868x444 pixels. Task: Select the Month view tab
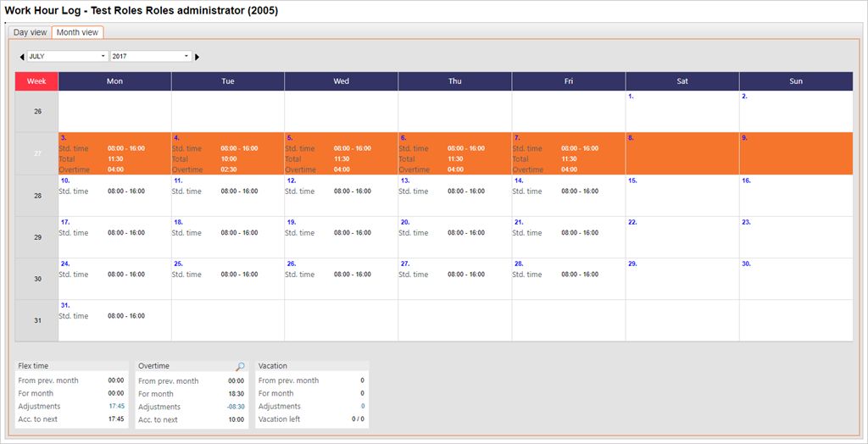click(x=77, y=32)
